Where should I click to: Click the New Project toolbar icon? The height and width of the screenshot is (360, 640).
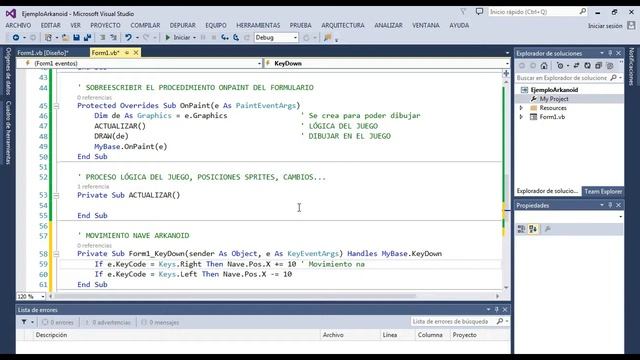coord(48,38)
